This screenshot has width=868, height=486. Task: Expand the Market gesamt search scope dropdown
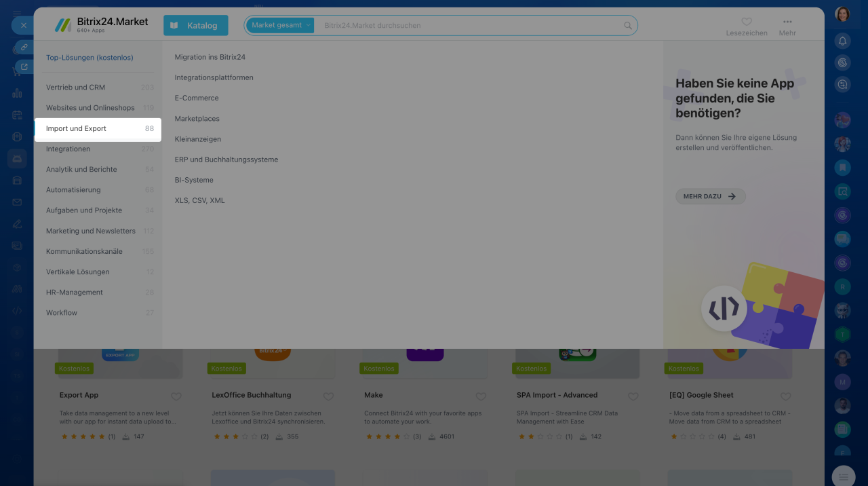click(x=281, y=25)
